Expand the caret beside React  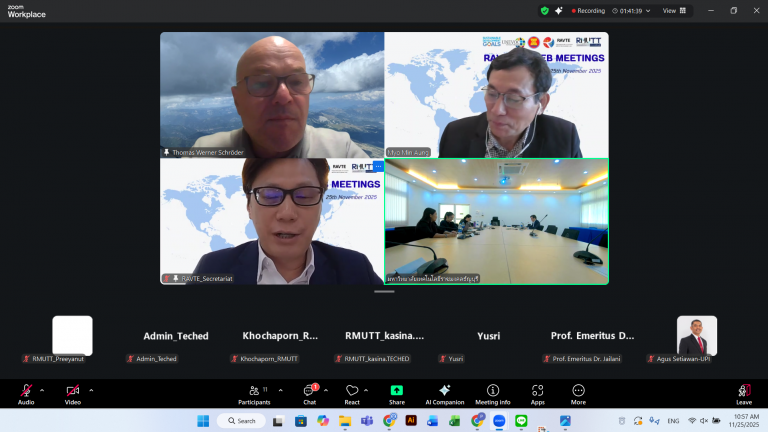[x=368, y=390]
